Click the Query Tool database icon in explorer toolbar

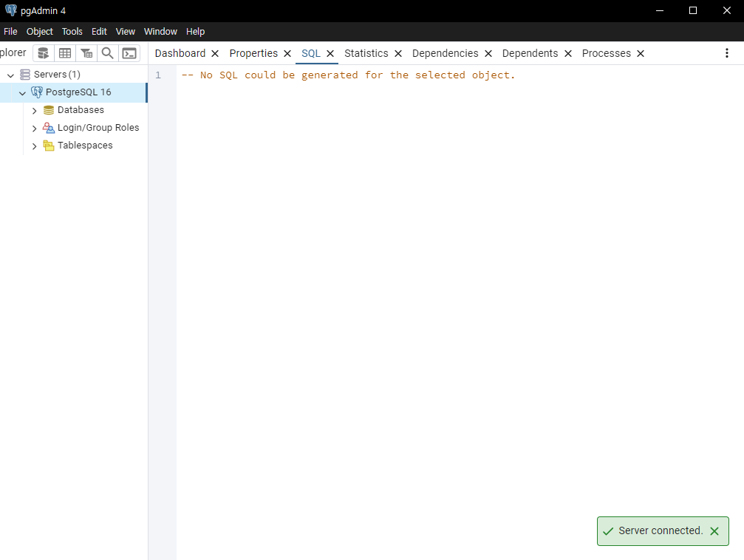click(43, 53)
